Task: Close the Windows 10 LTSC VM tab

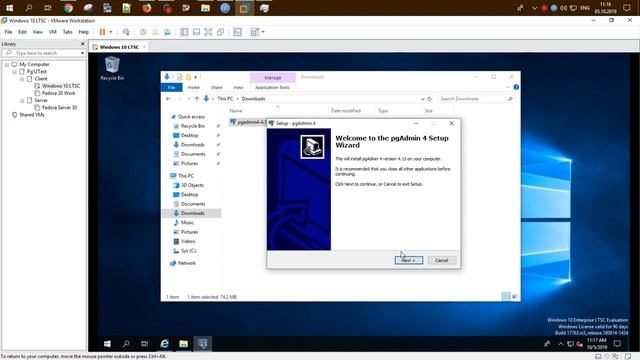Action: (144, 47)
